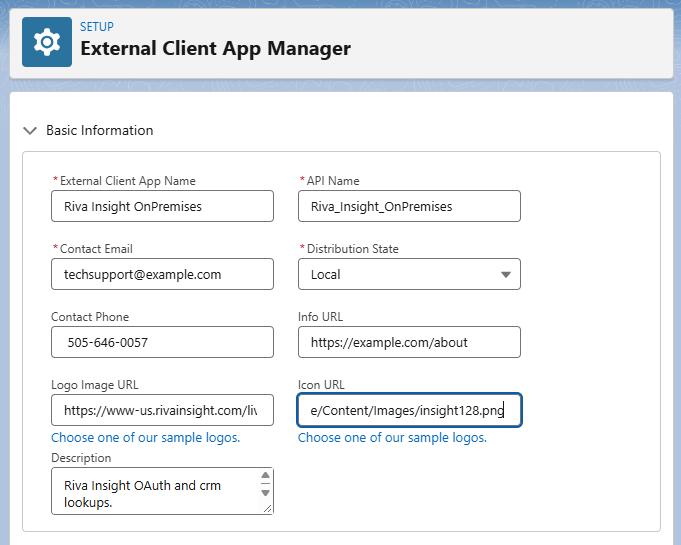Screen dimensions: 681x545
Task: Click the Basic Information section title
Action: [99, 130]
